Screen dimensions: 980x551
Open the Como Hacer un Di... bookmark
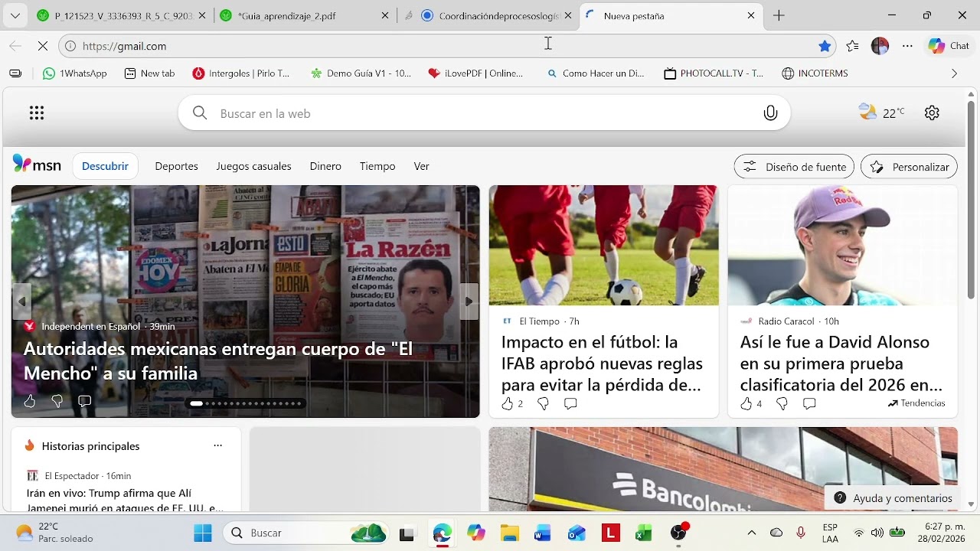click(596, 73)
